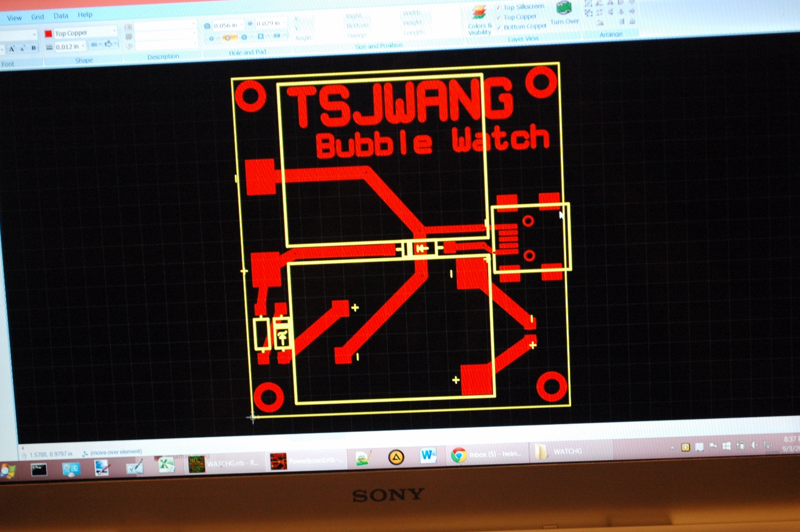Open the Help menu

85,15
